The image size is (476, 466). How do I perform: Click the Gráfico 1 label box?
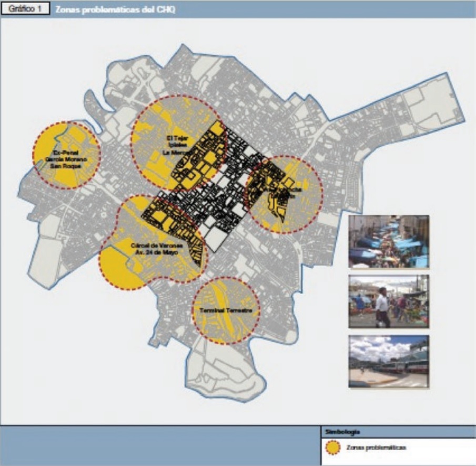click(x=26, y=10)
